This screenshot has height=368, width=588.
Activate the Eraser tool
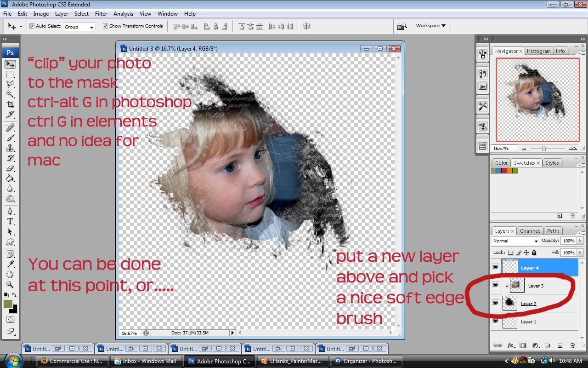click(x=10, y=168)
